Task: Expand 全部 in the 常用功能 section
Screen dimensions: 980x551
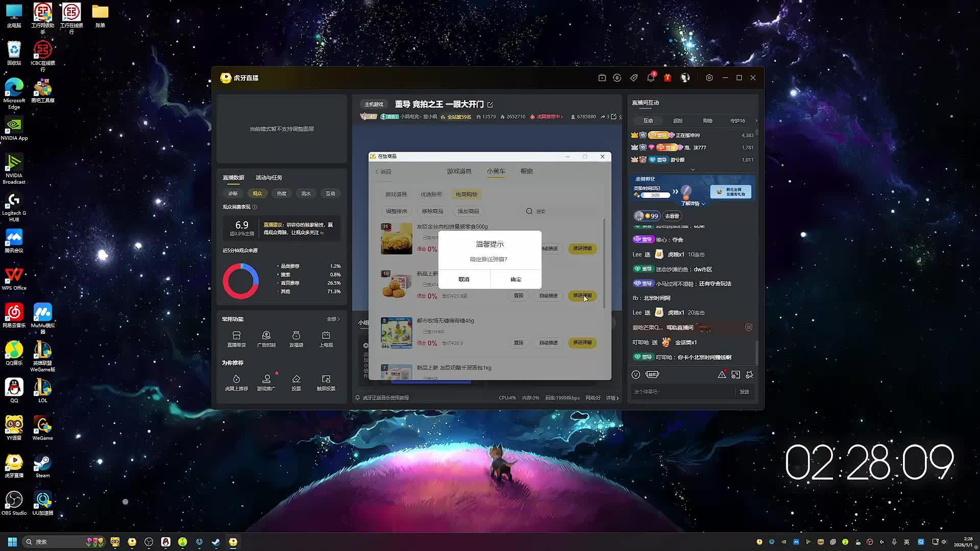Action: (x=333, y=319)
